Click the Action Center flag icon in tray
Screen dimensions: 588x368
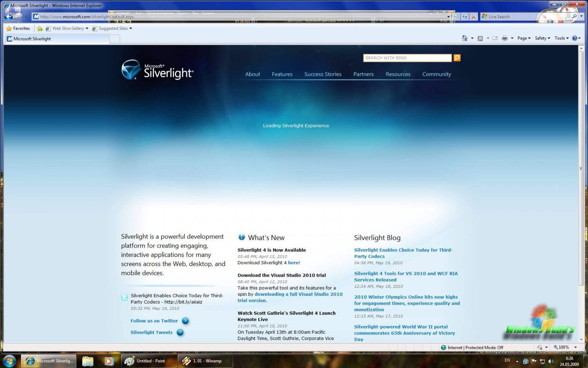point(534,361)
